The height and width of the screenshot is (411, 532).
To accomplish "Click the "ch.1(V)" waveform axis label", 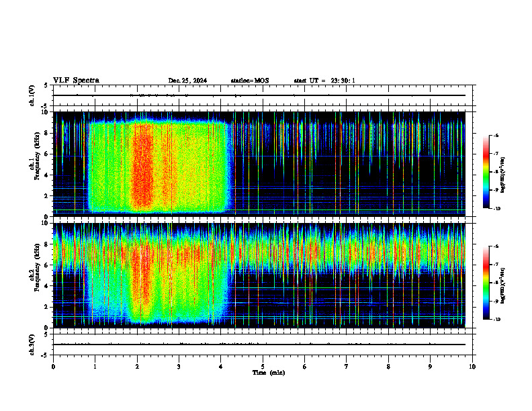I will click(x=32, y=95).
